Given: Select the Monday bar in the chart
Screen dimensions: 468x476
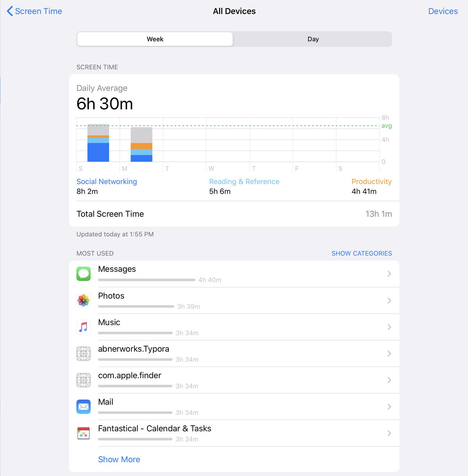Looking at the screenshot, I should (x=141, y=144).
